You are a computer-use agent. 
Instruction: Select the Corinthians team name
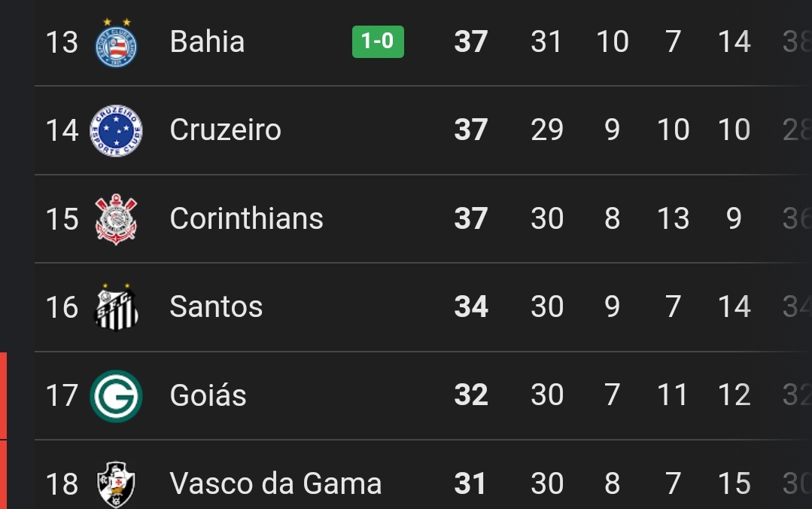pyautogui.click(x=246, y=219)
